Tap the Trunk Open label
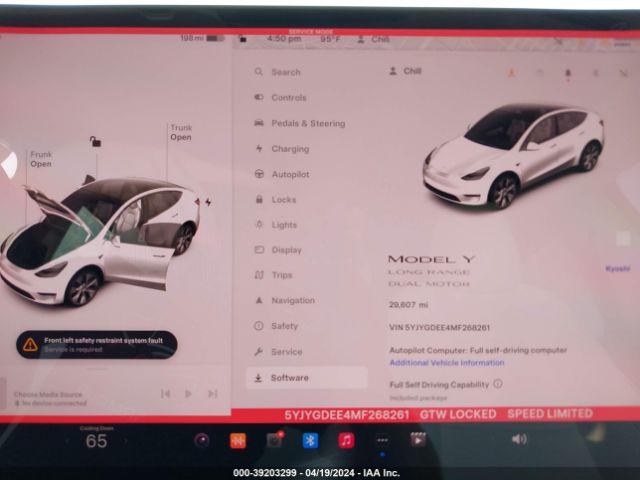This screenshot has width=640, height=480. (181, 133)
